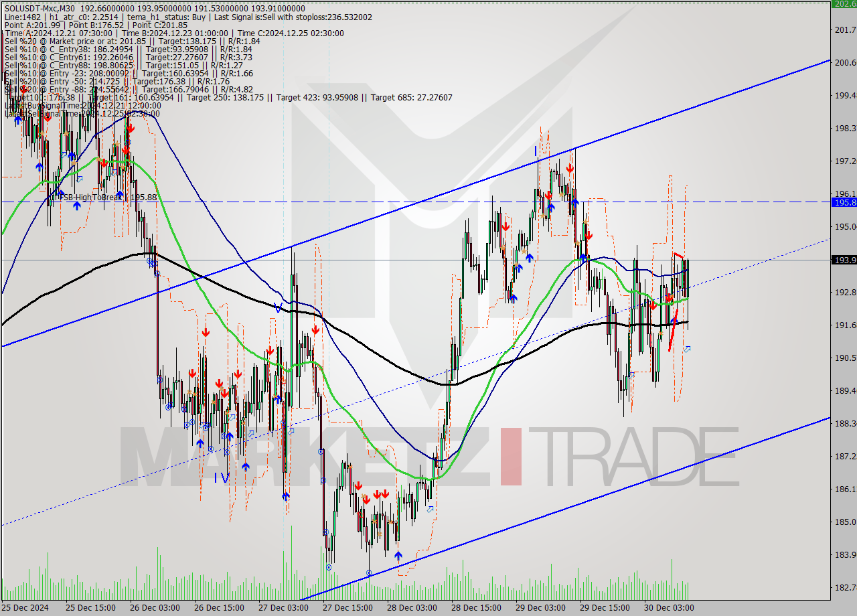This screenshot has height=616, width=857.
Task: Click the black 195.8 price level tag
Action: tap(844, 202)
